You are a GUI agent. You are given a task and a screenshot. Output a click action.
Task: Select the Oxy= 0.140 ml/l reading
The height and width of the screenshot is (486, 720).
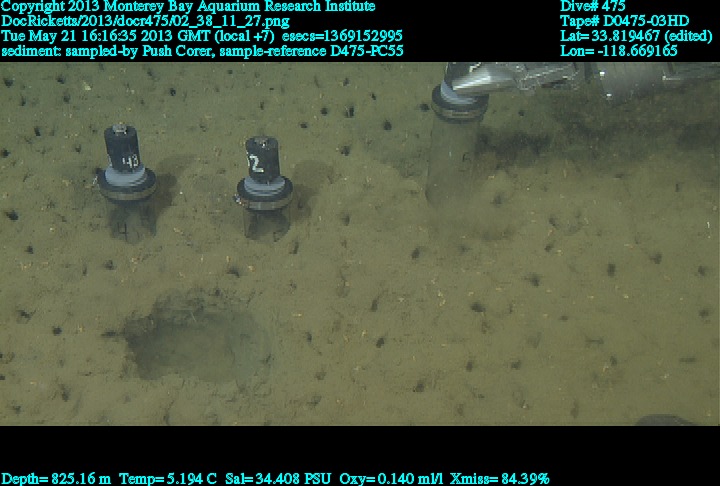[391, 479]
